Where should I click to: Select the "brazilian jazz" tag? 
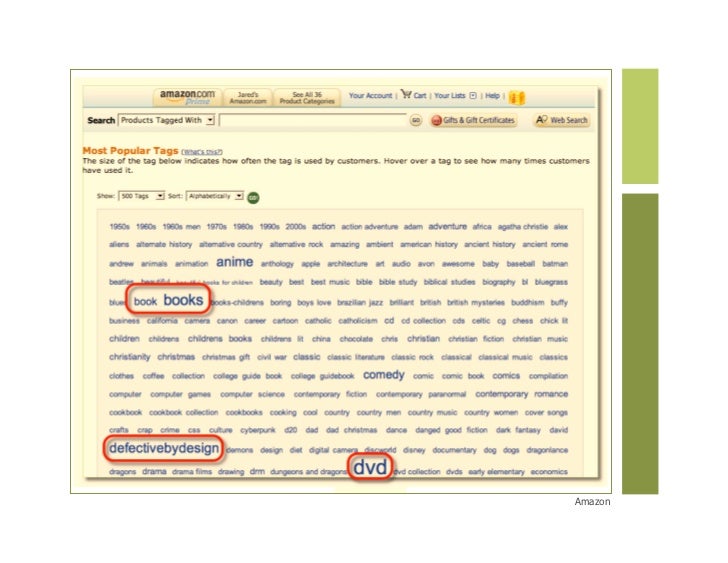point(360,303)
